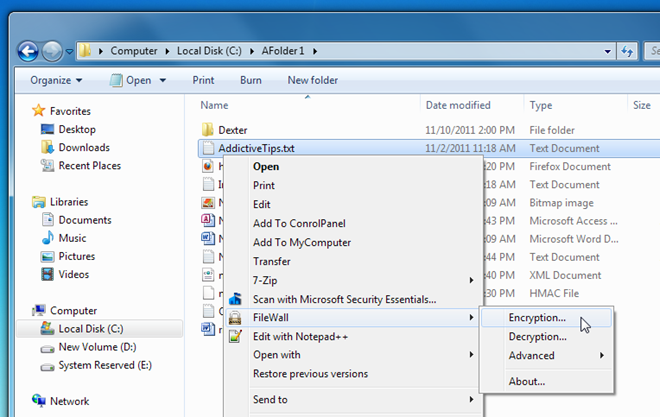This screenshot has width=660, height=417.
Task: Select the AddictiveTips.txt file
Action: (x=256, y=148)
